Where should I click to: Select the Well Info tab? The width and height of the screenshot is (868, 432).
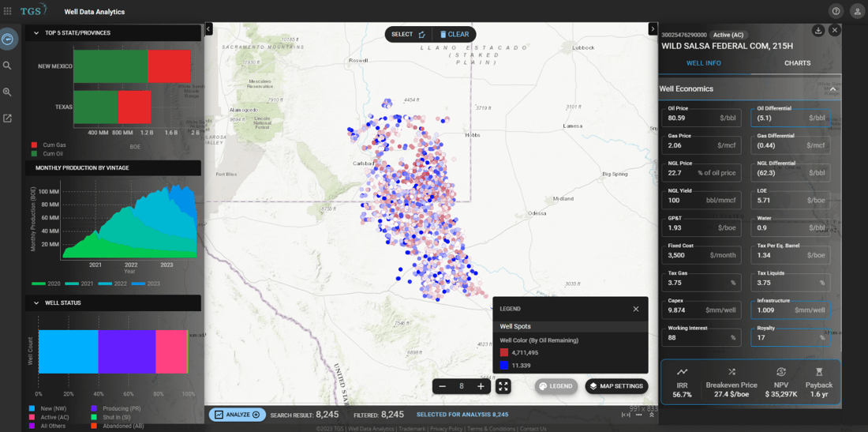pos(703,63)
